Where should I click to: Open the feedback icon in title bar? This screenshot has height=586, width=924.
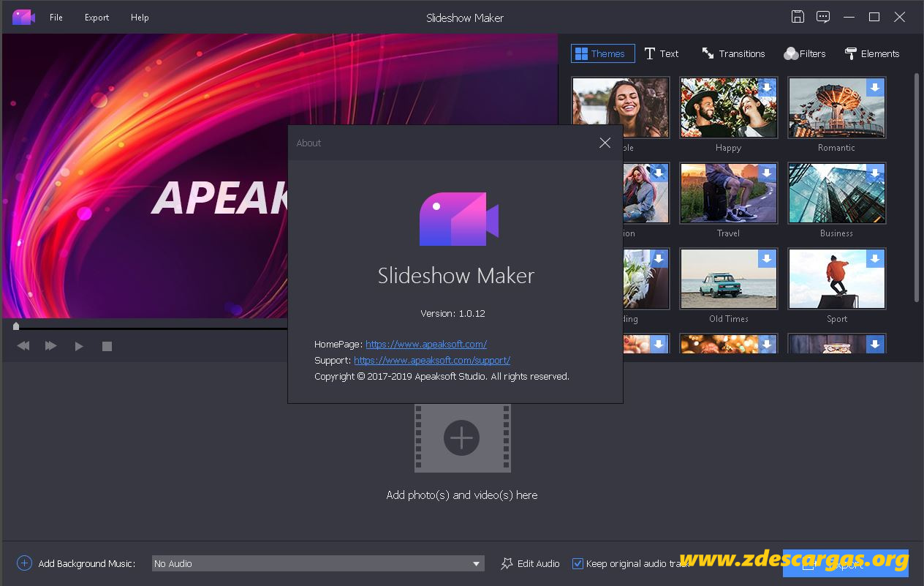[823, 16]
